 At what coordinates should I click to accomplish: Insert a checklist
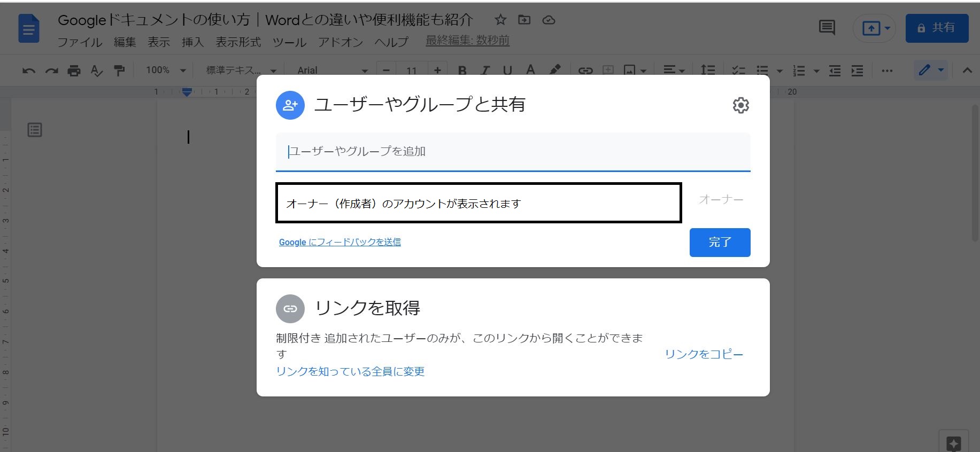pos(738,71)
